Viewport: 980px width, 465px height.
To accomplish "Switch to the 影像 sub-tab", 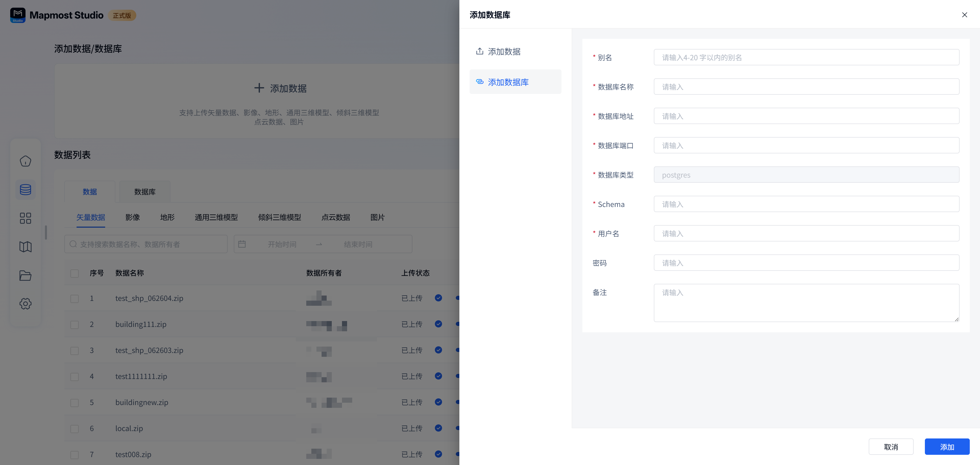I will pyautogui.click(x=132, y=217).
